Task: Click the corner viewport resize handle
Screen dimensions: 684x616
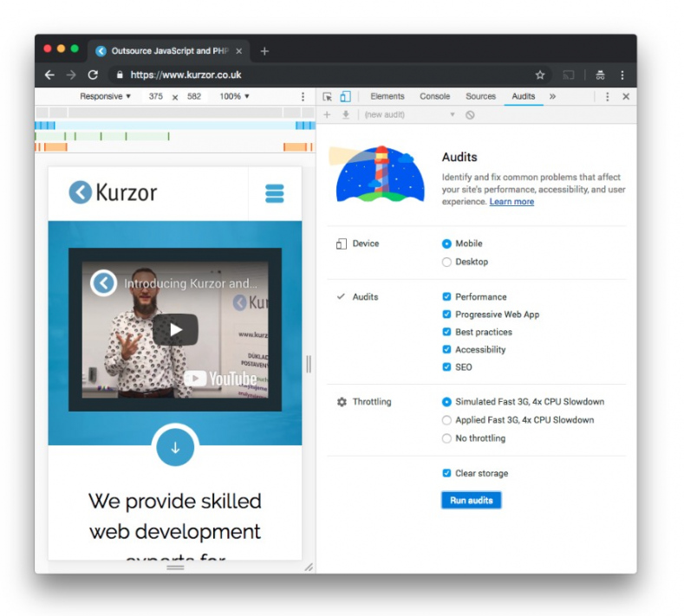Action: pos(309,567)
